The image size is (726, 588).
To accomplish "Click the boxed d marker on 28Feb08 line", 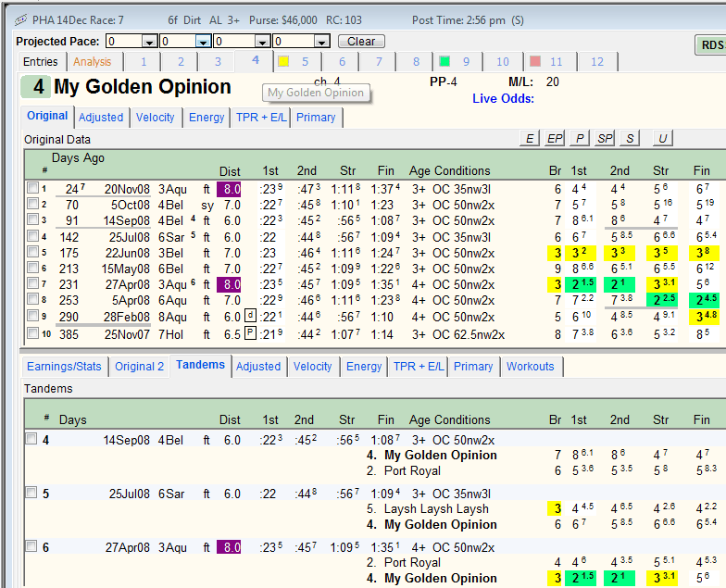I will [250, 316].
